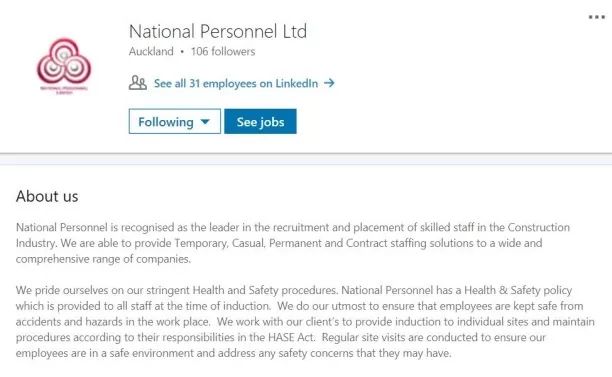
Task: Click the caption text beneath the logo
Action: [x=64, y=90]
